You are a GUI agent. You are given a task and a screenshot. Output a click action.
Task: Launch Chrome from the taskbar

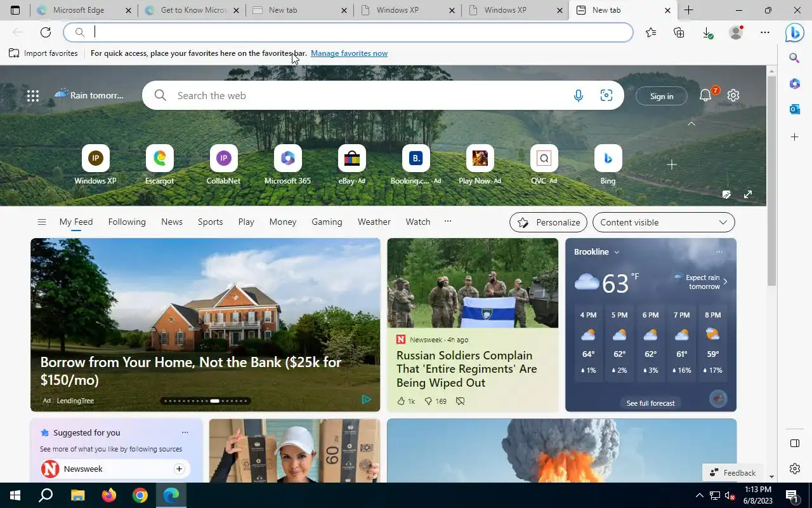tap(140, 495)
